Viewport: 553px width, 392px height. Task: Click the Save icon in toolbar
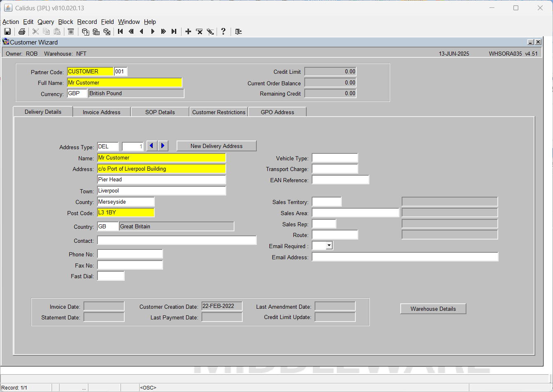7,32
